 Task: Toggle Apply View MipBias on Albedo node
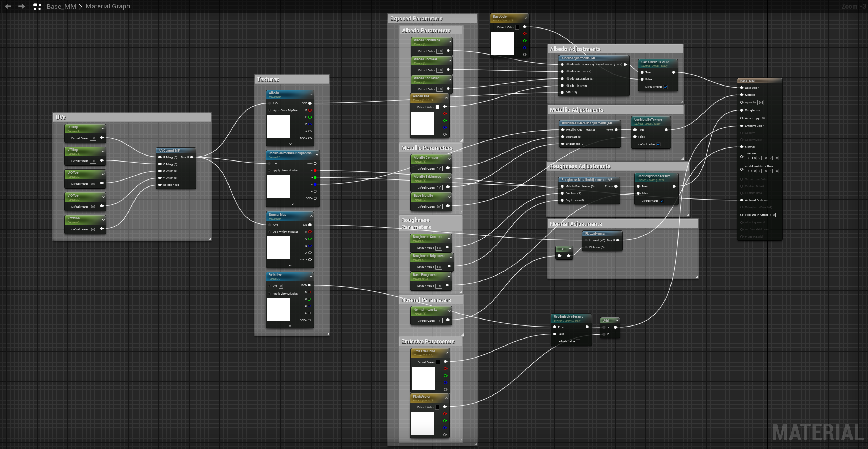(270, 110)
